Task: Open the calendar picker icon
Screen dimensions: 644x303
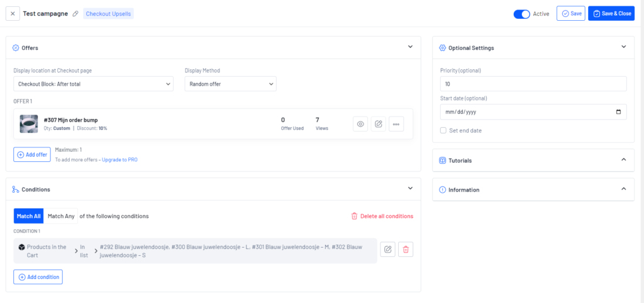Action: [x=619, y=112]
